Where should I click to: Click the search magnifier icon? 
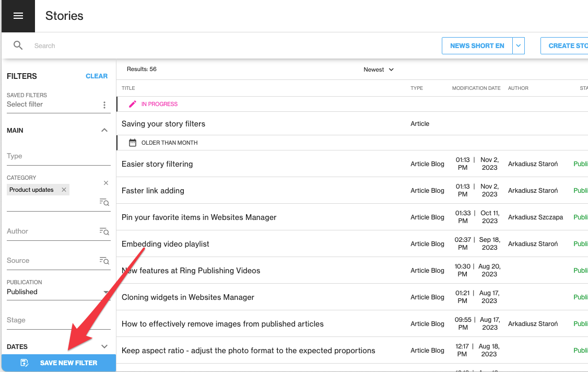18,45
